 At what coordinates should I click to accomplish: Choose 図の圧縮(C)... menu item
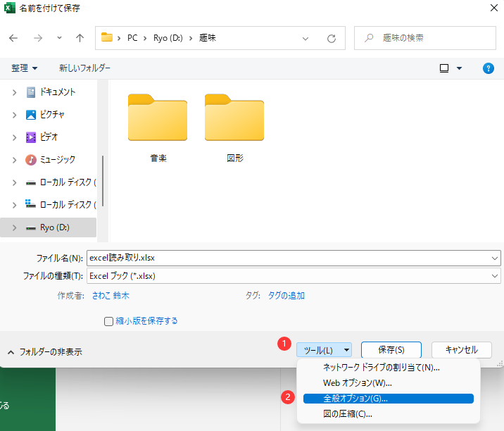pos(389,414)
